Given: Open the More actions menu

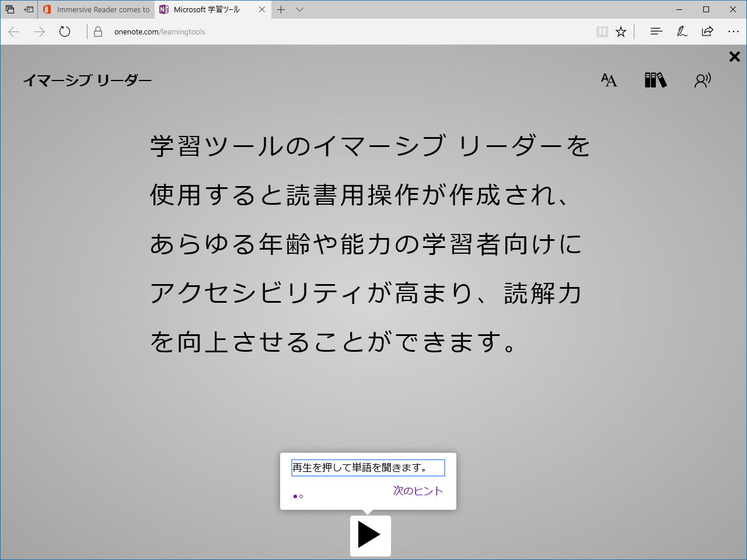Looking at the screenshot, I should [734, 32].
